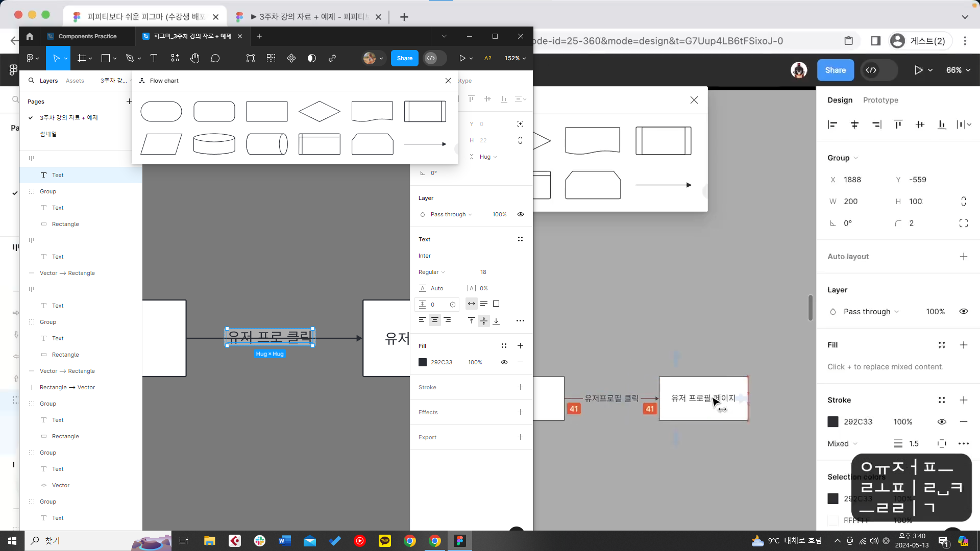980x551 pixels.
Task: Search layers with the magnifier icon
Action: (x=32, y=81)
